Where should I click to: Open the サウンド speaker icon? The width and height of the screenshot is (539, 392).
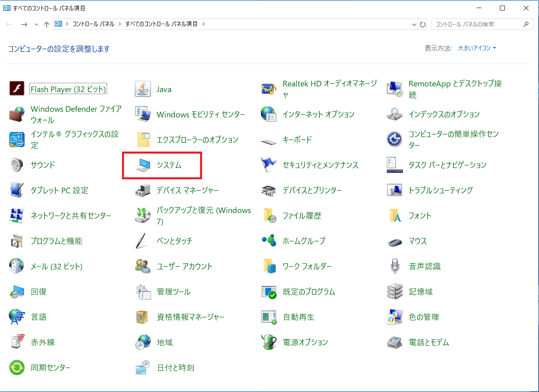pos(17,165)
